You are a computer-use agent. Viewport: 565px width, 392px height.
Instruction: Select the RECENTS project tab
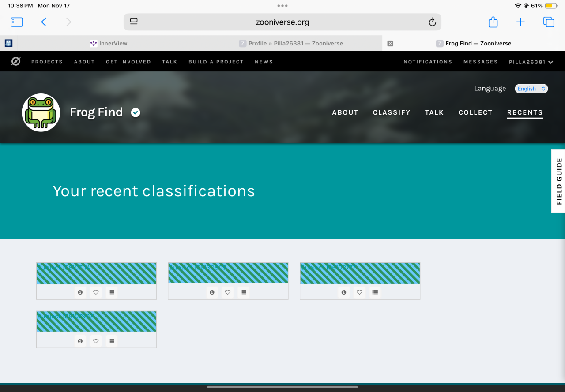525,112
